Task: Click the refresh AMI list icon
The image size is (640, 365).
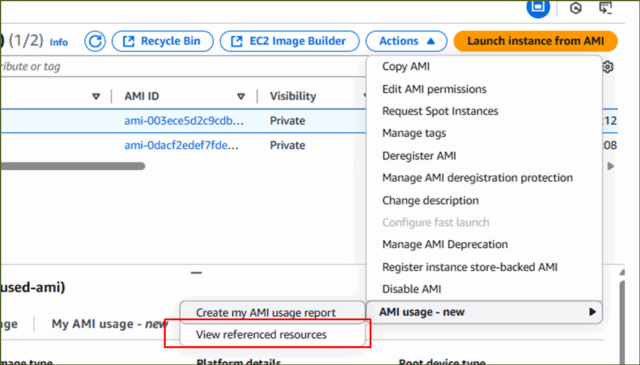Action: click(95, 41)
